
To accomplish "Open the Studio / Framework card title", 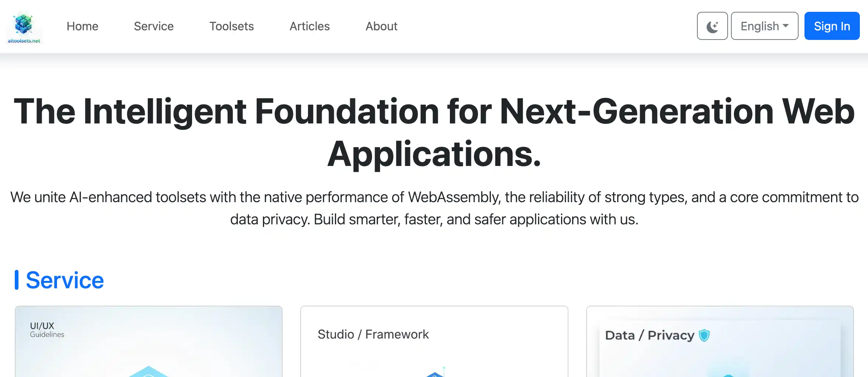I will pos(373,334).
